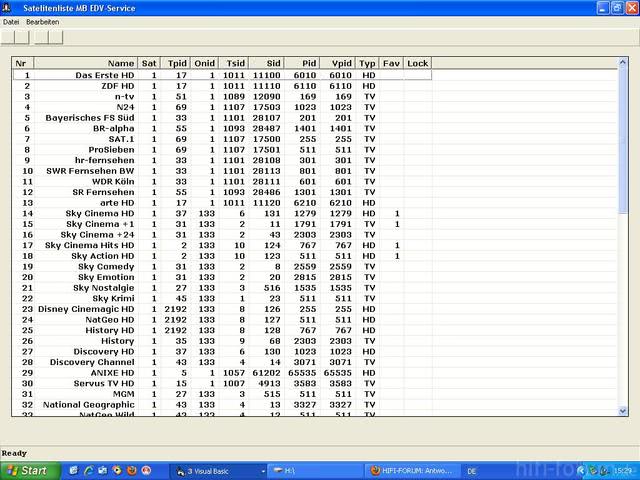Select the 'Sky Comedy' channel name
The image size is (640, 480).
[106, 267]
